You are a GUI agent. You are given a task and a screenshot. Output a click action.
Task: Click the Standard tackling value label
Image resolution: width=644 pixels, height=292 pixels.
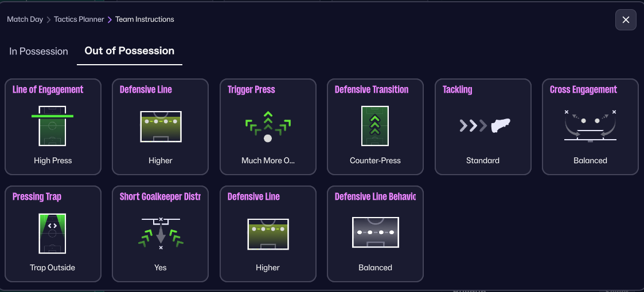pos(483,161)
